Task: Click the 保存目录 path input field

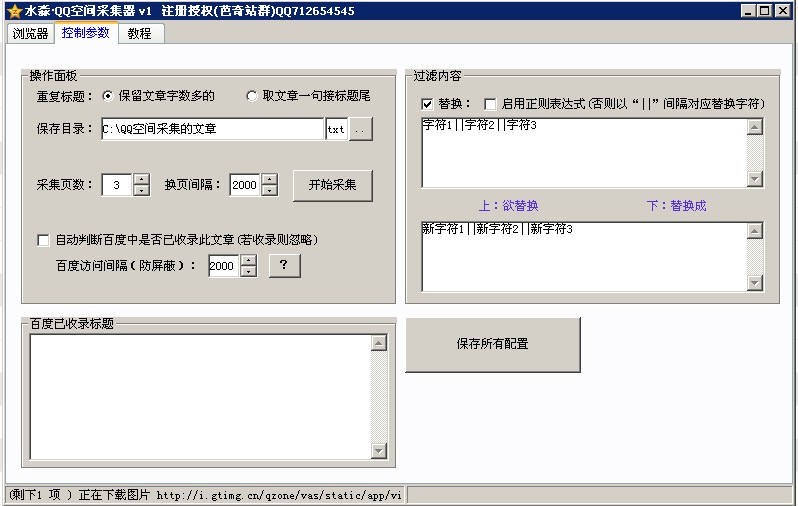Action: [212, 129]
